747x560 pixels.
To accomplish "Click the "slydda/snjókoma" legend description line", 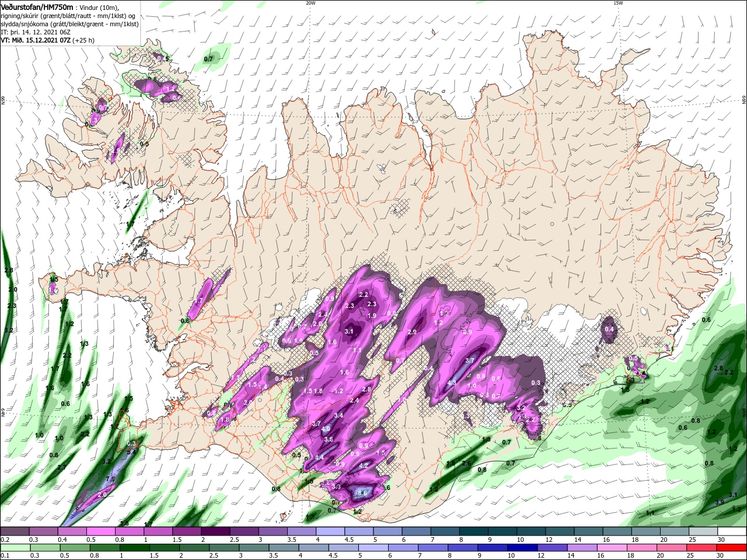I will [x=69, y=24].
